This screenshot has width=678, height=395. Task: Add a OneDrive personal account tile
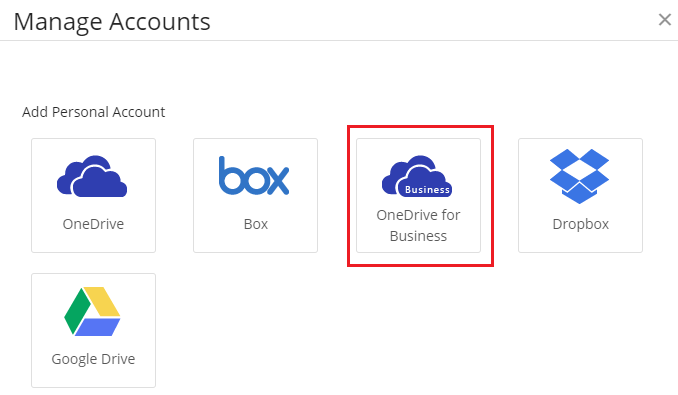(93, 195)
